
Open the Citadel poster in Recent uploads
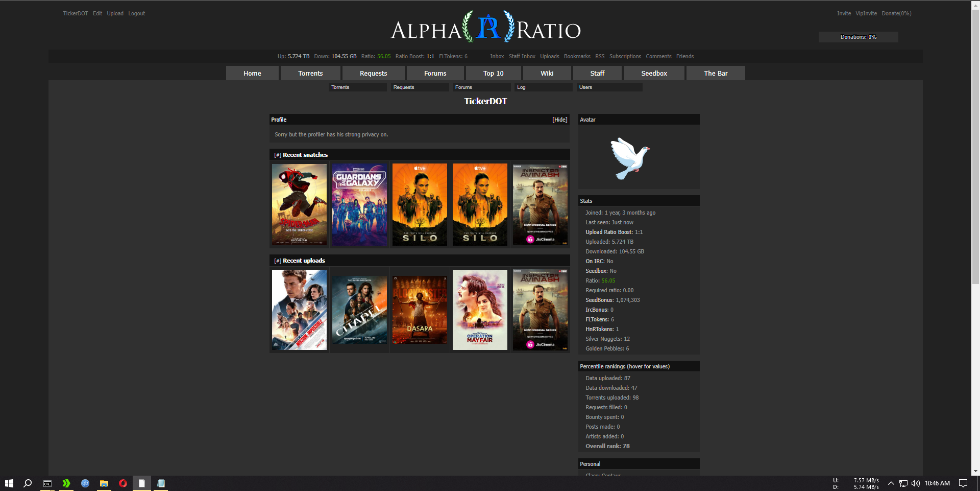pyautogui.click(x=359, y=310)
